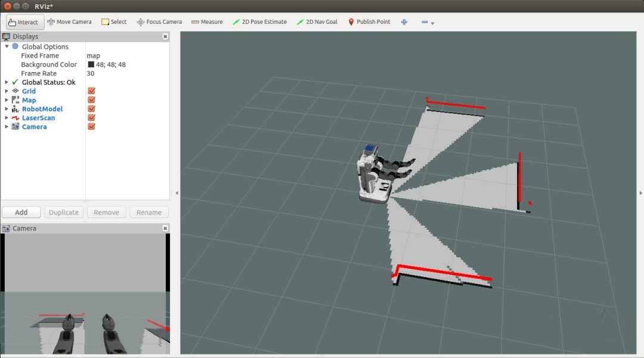Expand the Camera display entry
The width and height of the screenshot is (644, 358).
(x=7, y=127)
